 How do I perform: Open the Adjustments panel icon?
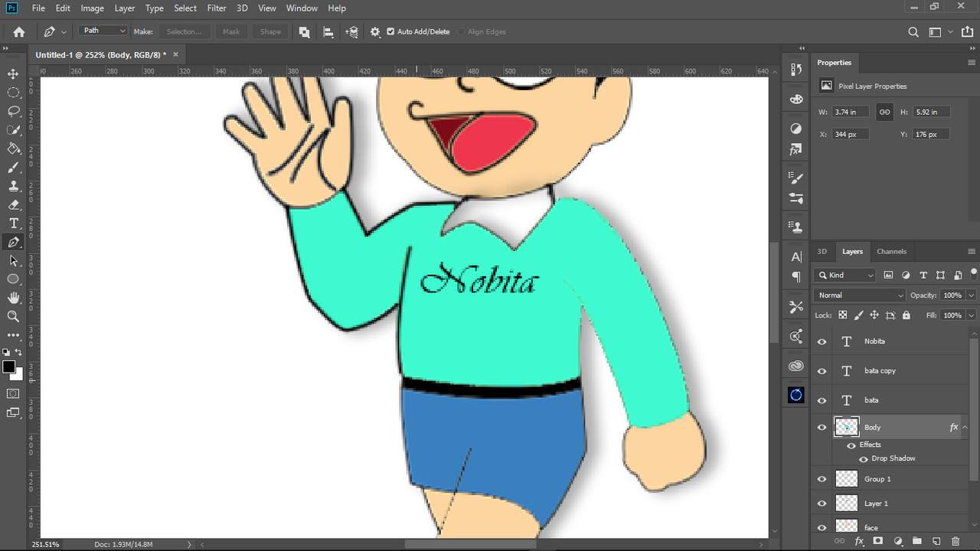point(796,129)
